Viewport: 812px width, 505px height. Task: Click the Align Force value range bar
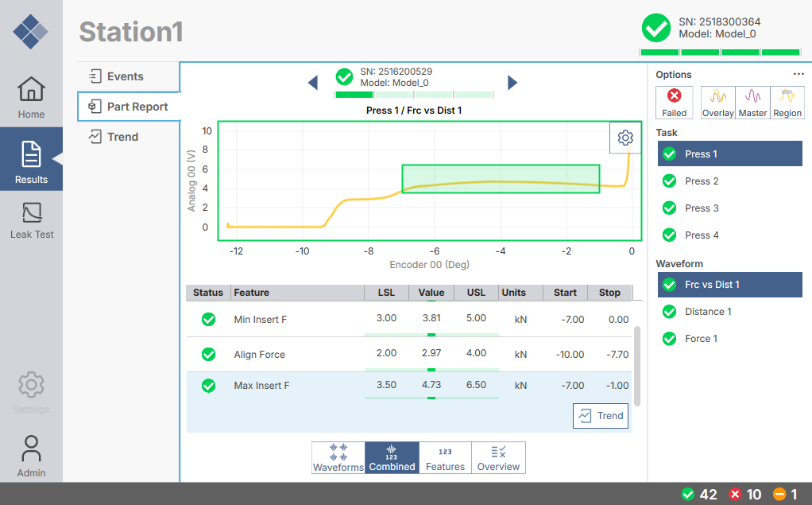tap(431, 370)
